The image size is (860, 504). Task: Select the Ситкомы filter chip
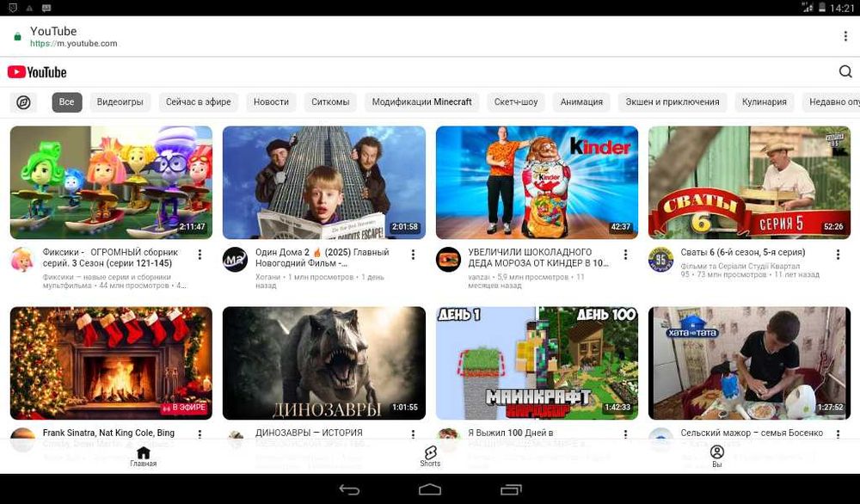pyautogui.click(x=330, y=102)
